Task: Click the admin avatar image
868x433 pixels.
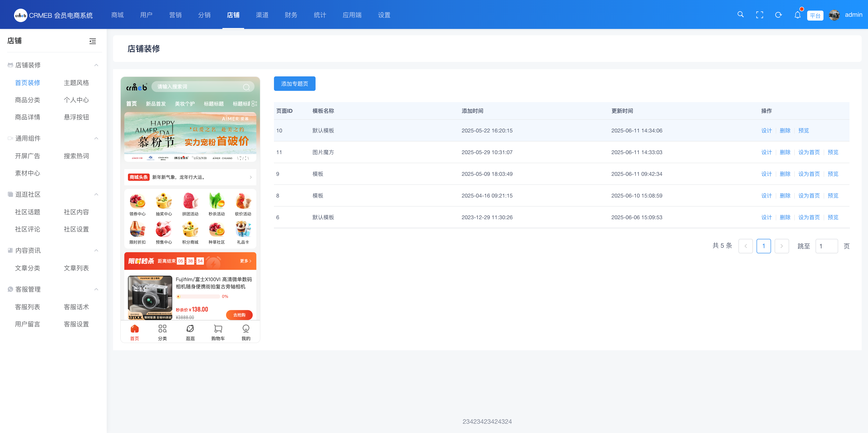Action: coord(834,15)
